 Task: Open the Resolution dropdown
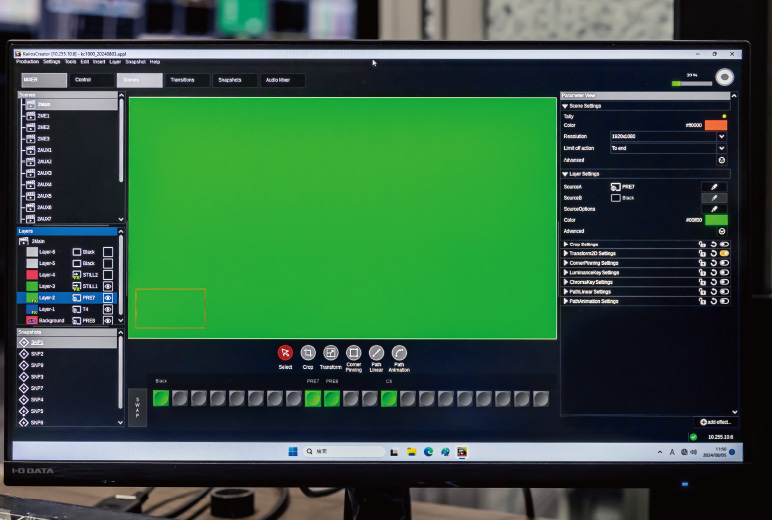pos(721,136)
